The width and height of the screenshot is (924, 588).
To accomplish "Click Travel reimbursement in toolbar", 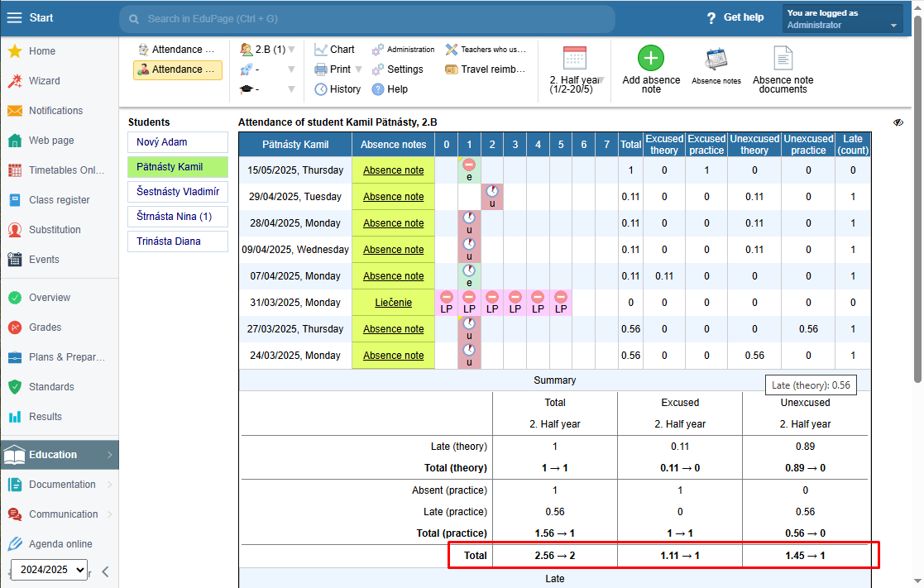I will point(486,69).
